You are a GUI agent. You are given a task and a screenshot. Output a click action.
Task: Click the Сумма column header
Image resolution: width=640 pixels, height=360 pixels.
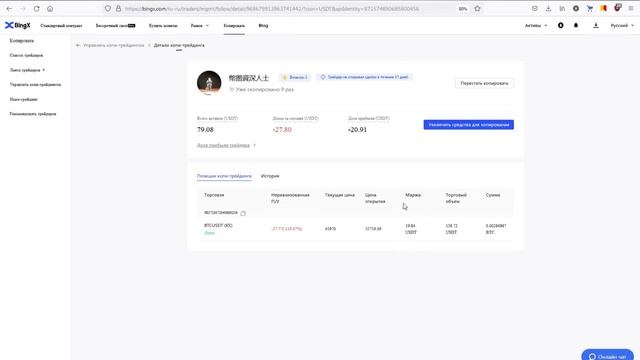click(493, 195)
